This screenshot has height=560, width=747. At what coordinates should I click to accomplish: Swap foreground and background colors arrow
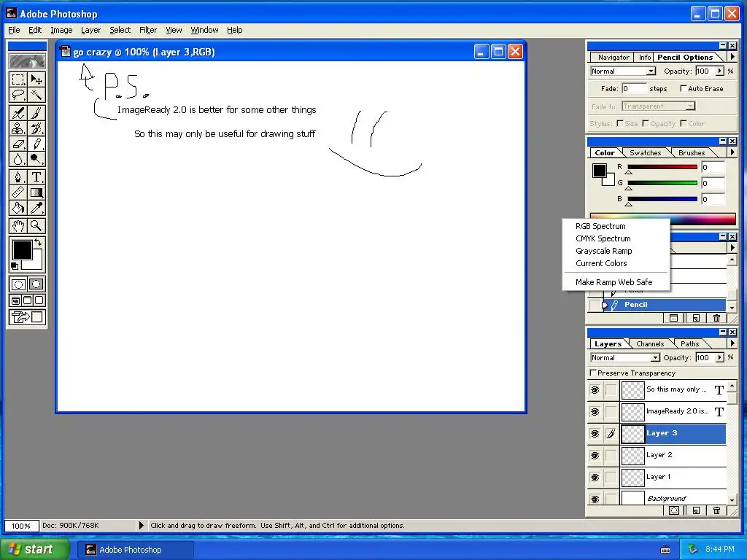38,242
